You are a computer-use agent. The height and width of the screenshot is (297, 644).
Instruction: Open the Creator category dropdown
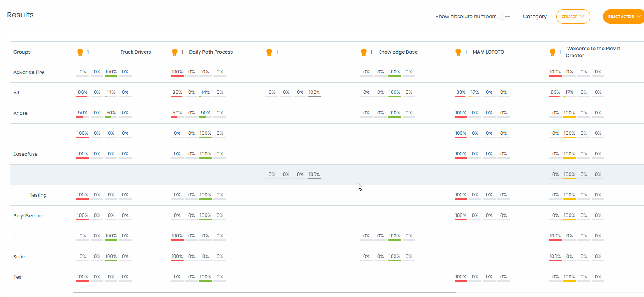coord(573,17)
